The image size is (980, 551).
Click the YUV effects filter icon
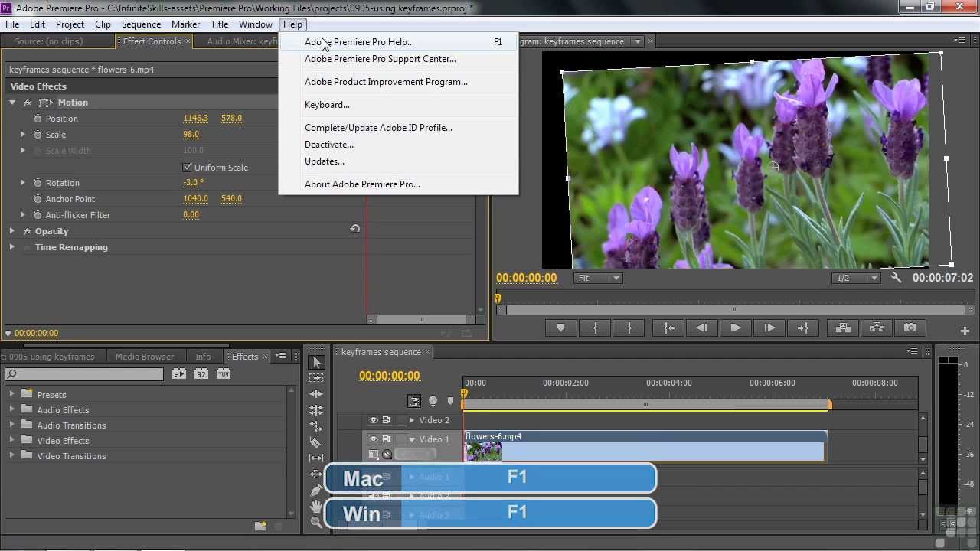(x=224, y=374)
